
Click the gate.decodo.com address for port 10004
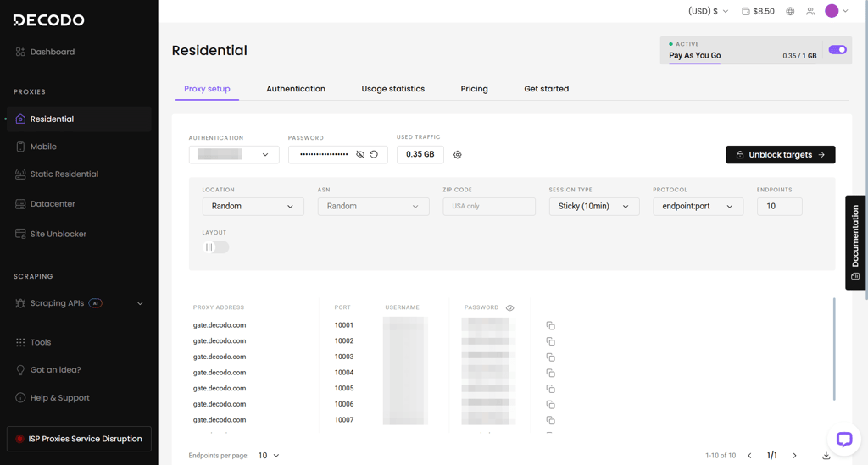[x=220, y=373]
